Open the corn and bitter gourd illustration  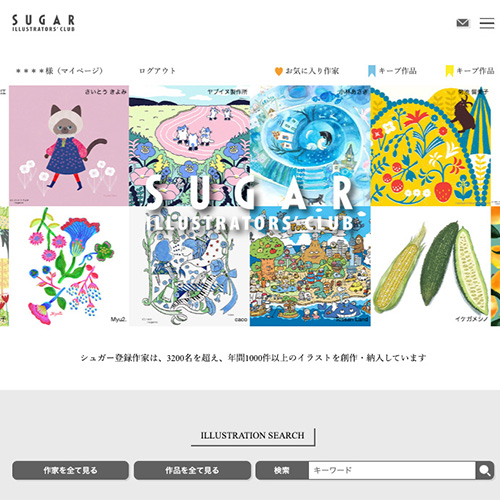(x=431, y=266)
